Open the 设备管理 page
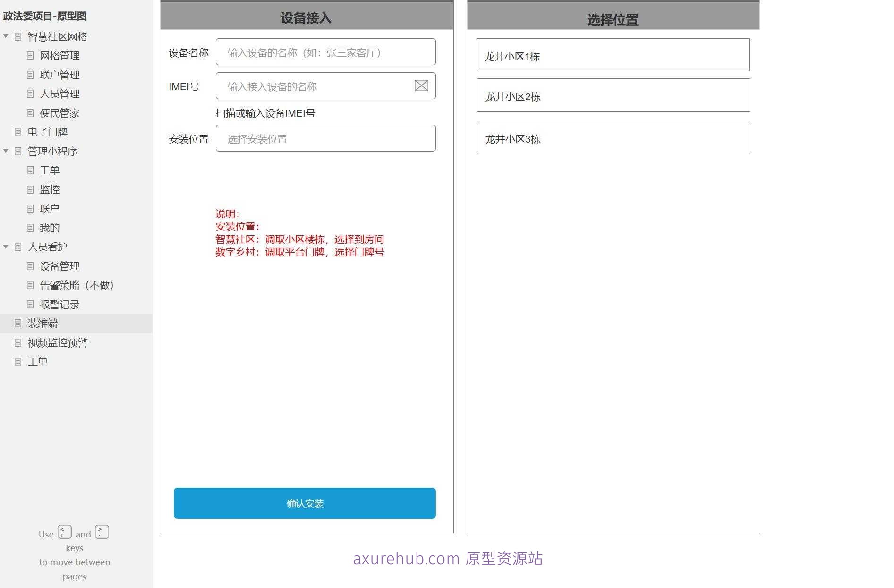894x588 pixels. click(60, 266)
